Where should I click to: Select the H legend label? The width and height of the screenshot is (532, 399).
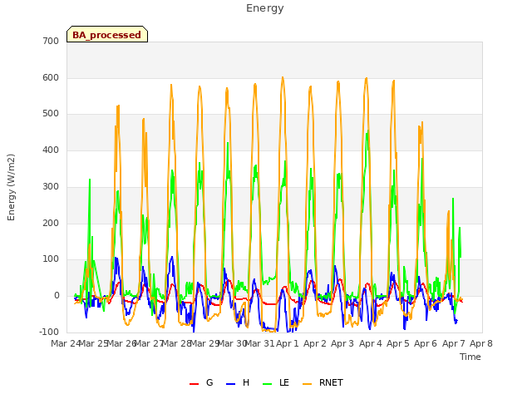click(246, 382)
